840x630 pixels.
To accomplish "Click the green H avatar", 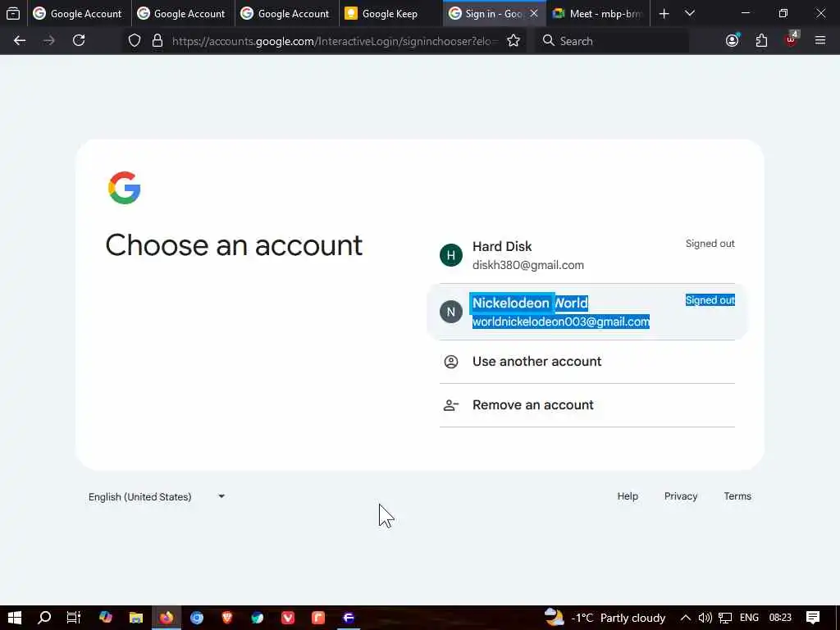I will [x=451, y=255].
